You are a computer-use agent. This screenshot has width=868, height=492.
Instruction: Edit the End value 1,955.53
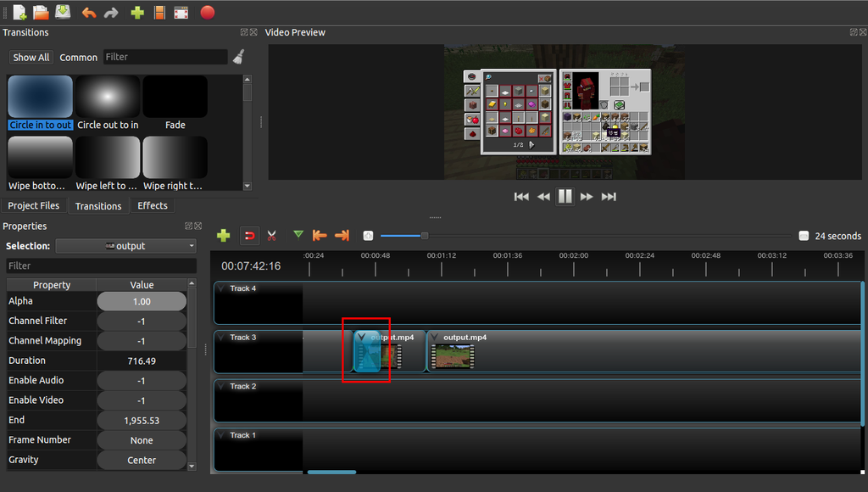click(x=142, y=421)
